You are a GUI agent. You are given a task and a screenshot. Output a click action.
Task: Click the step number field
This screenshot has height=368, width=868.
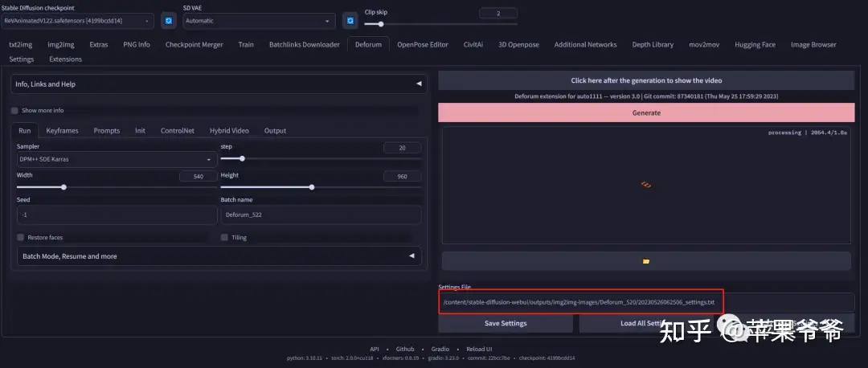[403, 148]
